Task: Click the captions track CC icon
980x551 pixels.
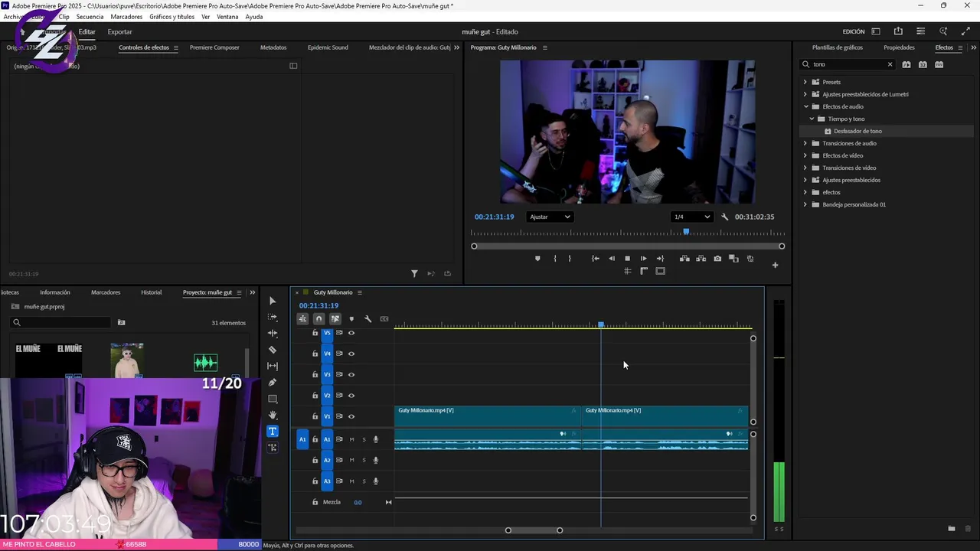Action: pyautogui.click(x=384, y=319)
